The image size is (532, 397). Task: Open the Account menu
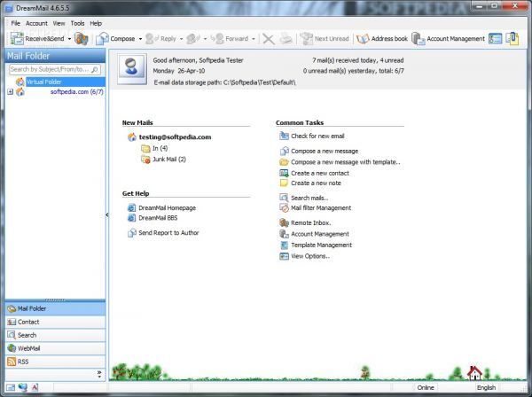[x=36, y=23]
